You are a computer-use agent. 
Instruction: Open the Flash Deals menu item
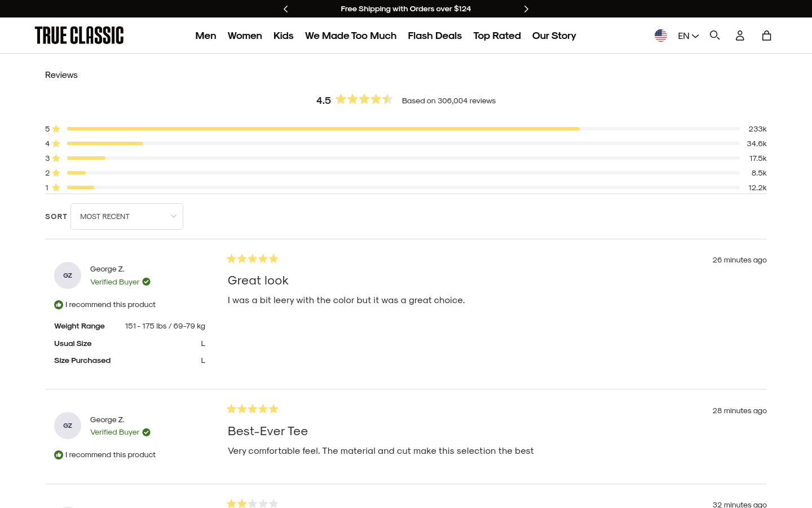click(x=435, y=36)
